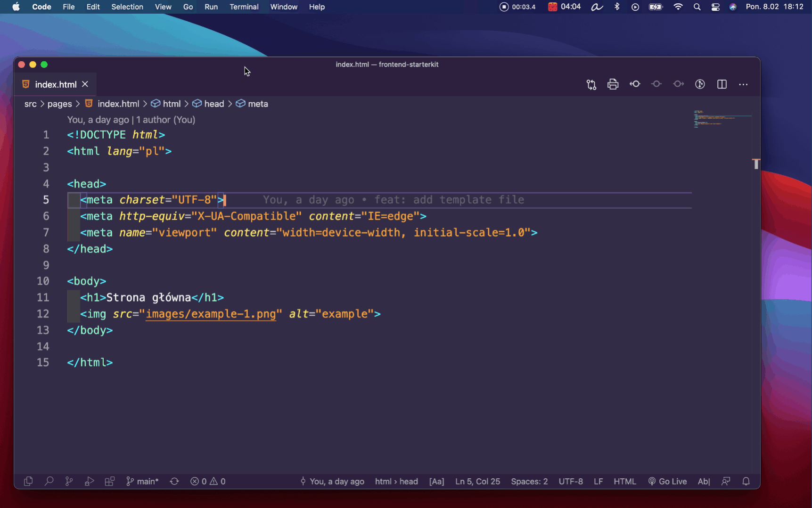Toggle the [Aa] case indicator
The height and width of the screenshot is (508, 812).
pyautogui.click(x=436, y=481)
